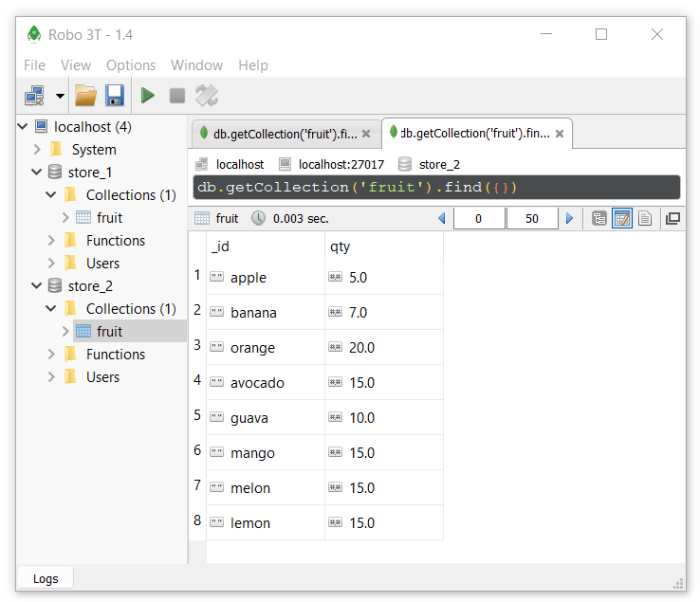The width and height of the screenshot is (700, 602).
Task: Go to next page of results
Action: click(x=569, y=219)
